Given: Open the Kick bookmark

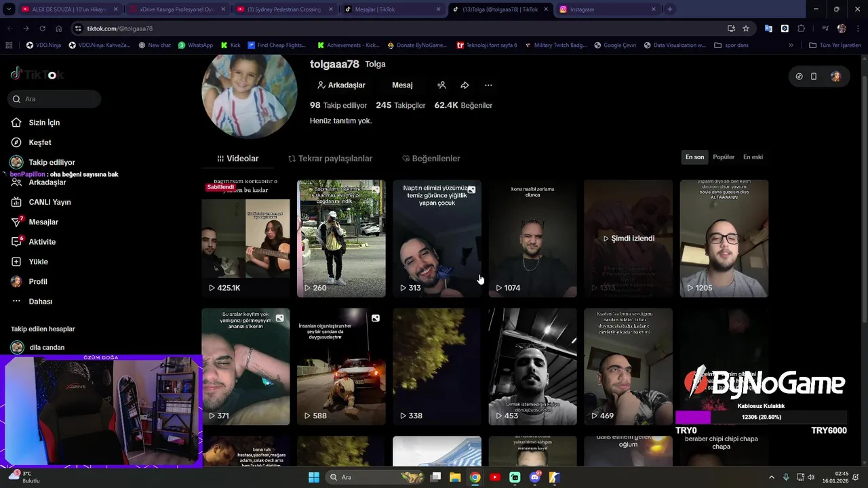Looking at the screenshot, I should click(231, 45).
